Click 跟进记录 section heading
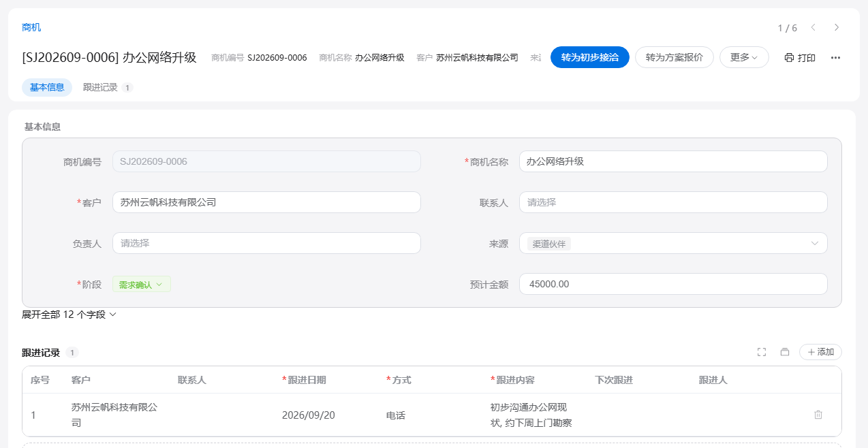The height and width of the screenshot is (448, 868). click(x=41, y=353)
